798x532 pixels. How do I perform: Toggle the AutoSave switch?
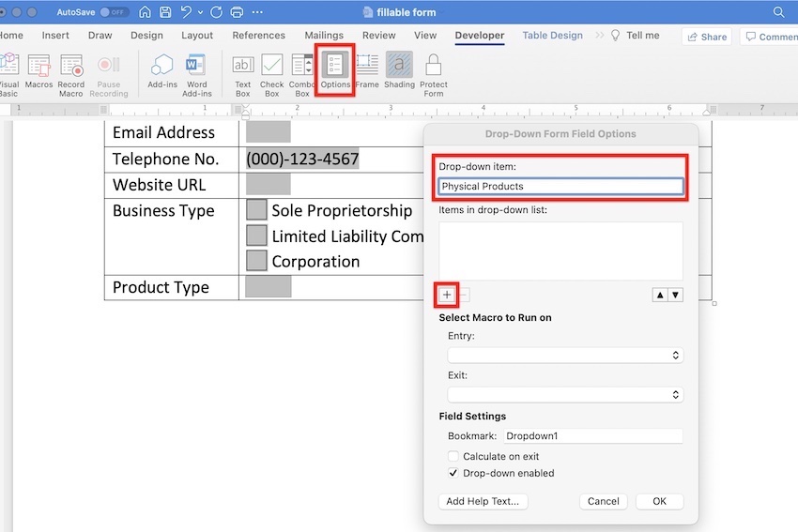(x=115, y=12)
